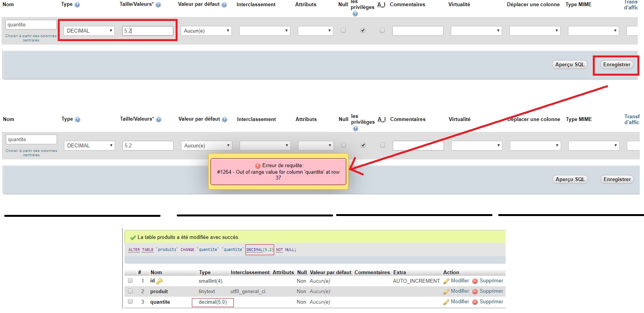Open the Aucun(e) default dropdown in the lower form
This screenshot has height=313, width=644.
(207, 145)
